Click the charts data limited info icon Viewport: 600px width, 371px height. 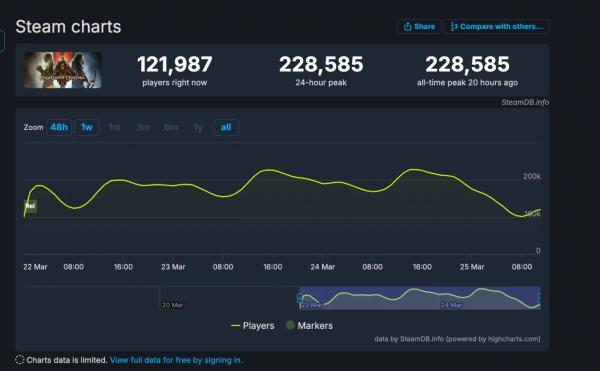20,360
